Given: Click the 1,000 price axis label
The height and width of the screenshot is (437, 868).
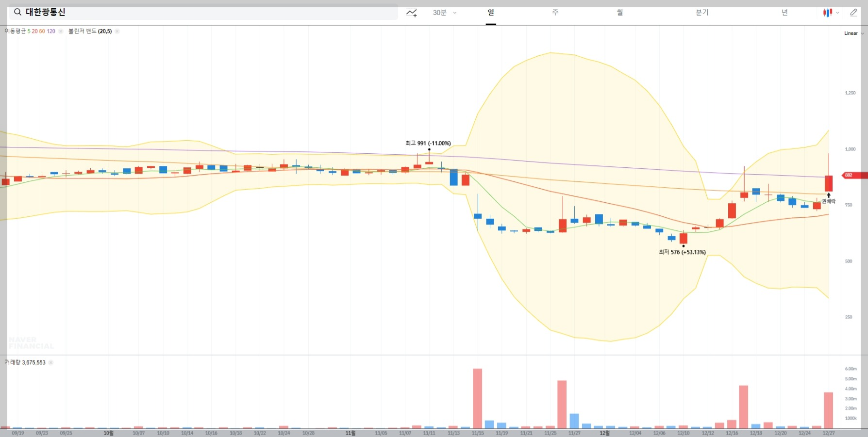Looking at the screenshot, I should pos(850,149).
